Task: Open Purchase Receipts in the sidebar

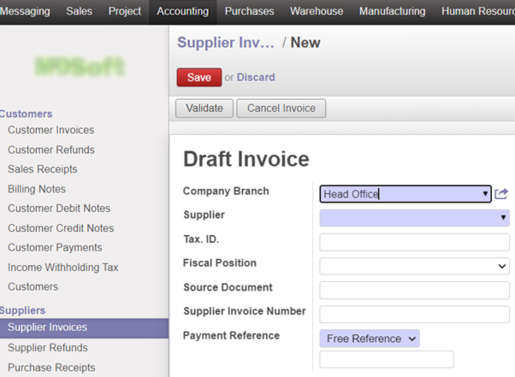Action: point(51,367)
